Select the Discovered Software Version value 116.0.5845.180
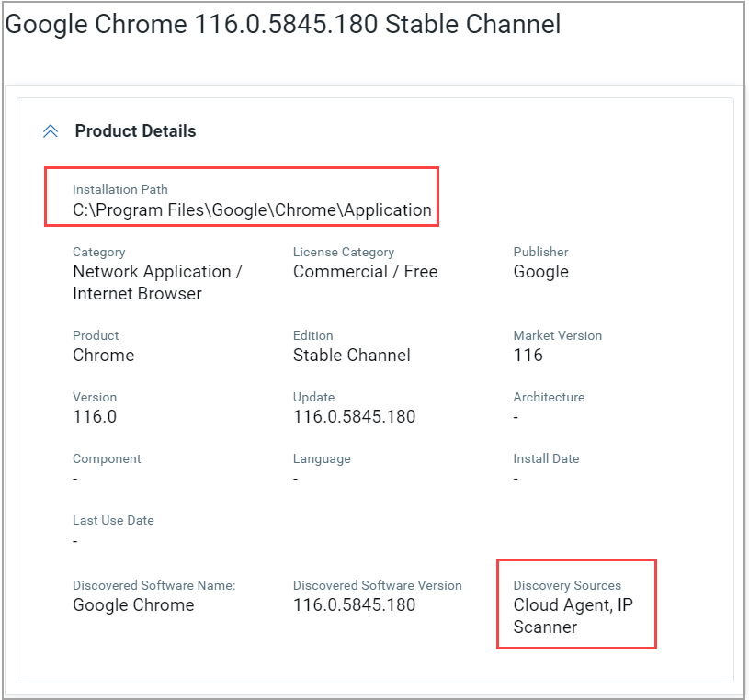This screenshot has width=749, height=700. coord(354,605)
